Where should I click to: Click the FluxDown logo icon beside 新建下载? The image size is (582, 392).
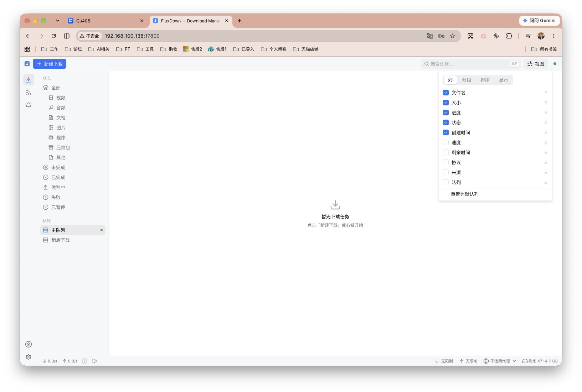click(27, 64)
